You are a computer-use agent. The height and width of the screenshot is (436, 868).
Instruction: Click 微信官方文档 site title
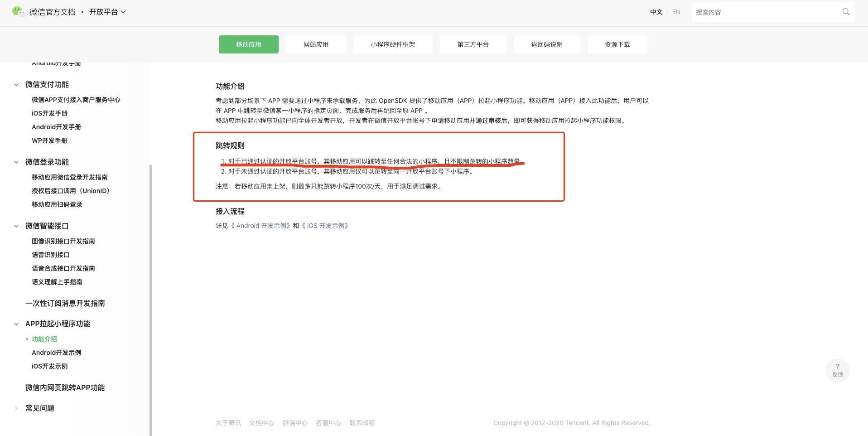coord(53,12)
